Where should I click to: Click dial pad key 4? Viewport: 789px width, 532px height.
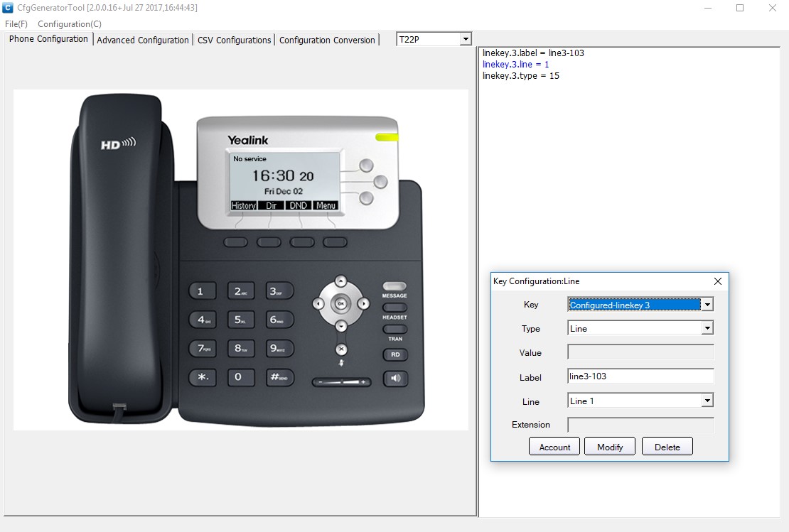[x=203, y=320]
